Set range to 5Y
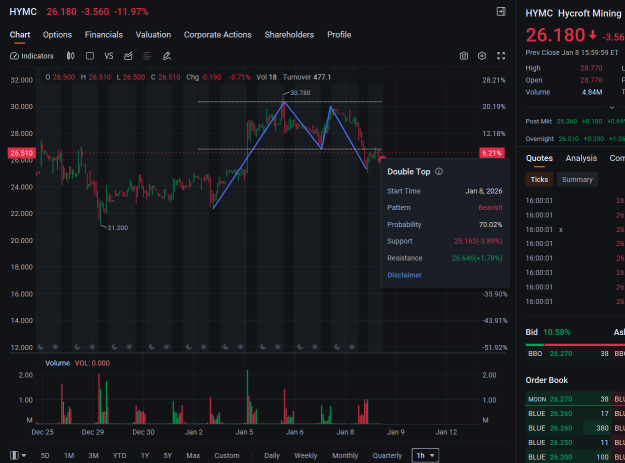Screen dimensions: 625x463 (x=167, y=455)
